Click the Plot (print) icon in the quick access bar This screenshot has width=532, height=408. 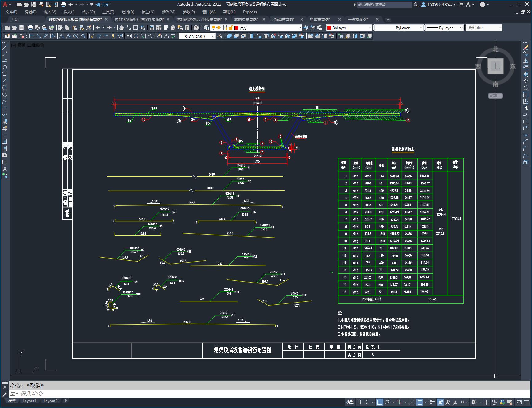63,5
